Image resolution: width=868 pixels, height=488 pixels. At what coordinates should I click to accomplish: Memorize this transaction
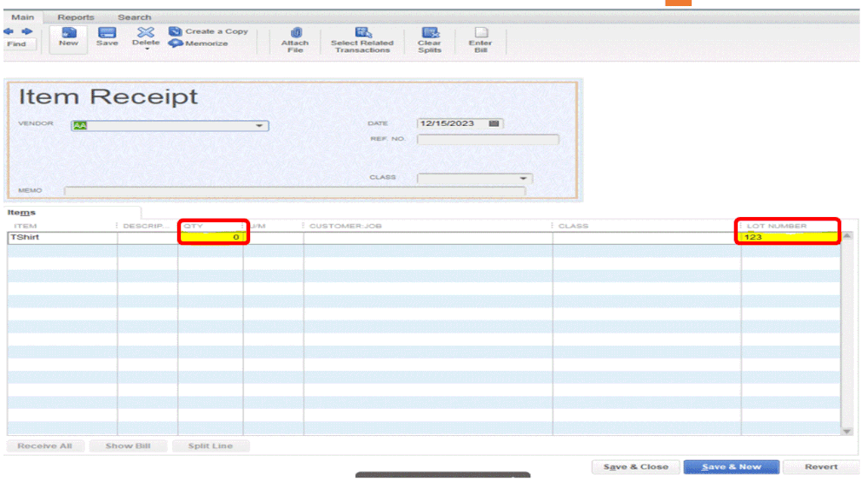(x=199, y=43)
